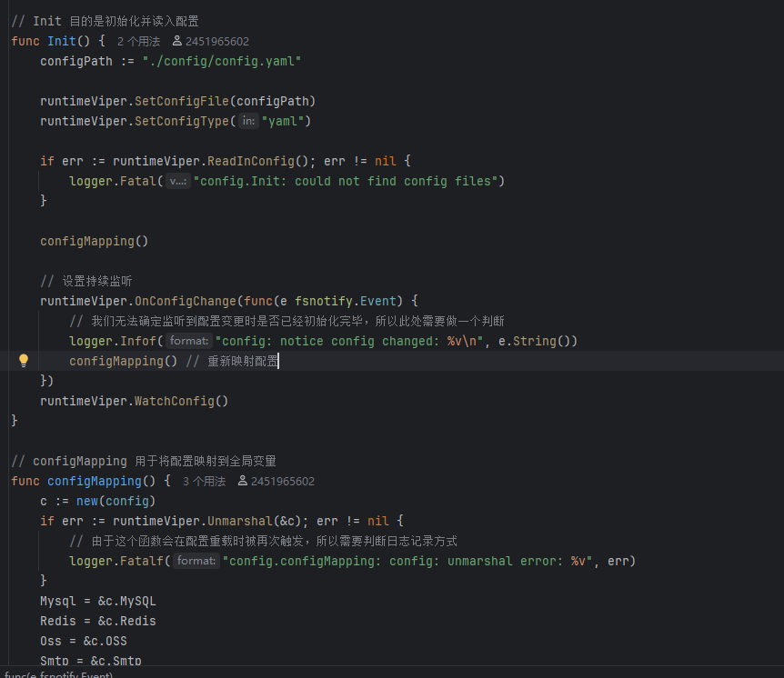Click the 'v...:' parameter hint in logger.Fatal
This screenshot has height=678, width=784.
[x=177, y=181]
